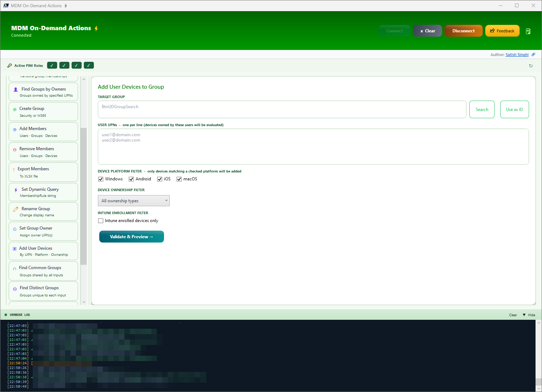Open the All ownership types dropdown

pos(133,200)
